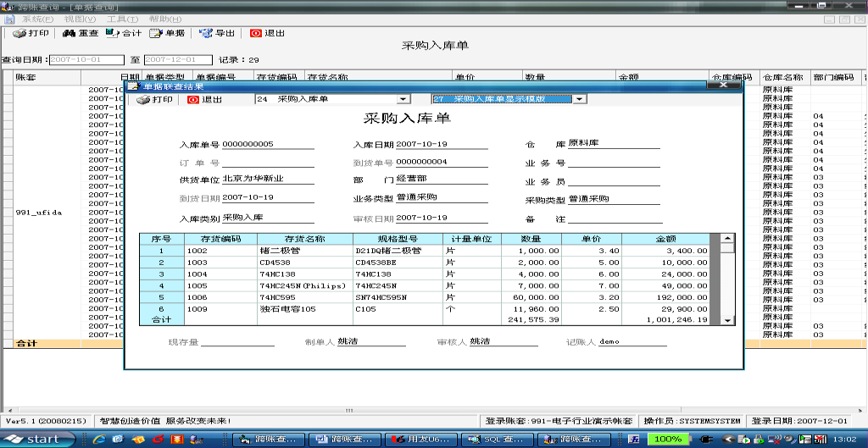This screenshot has width=868, height=448.
Task: Click the Total (合计) toolbar icon
Action: click(113, 34)
